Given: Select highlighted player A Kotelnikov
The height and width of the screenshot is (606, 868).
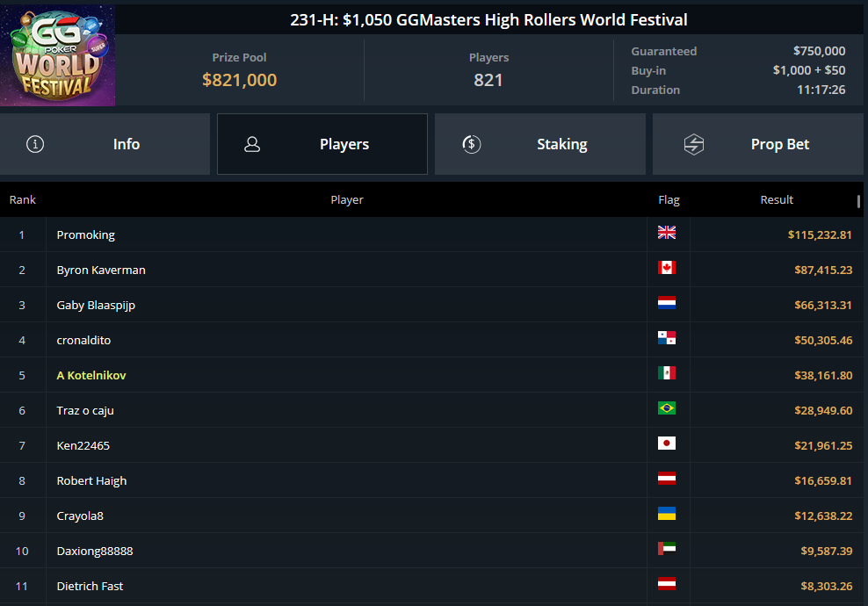Looking at the screenshot, I should click(x=91, y=375).
